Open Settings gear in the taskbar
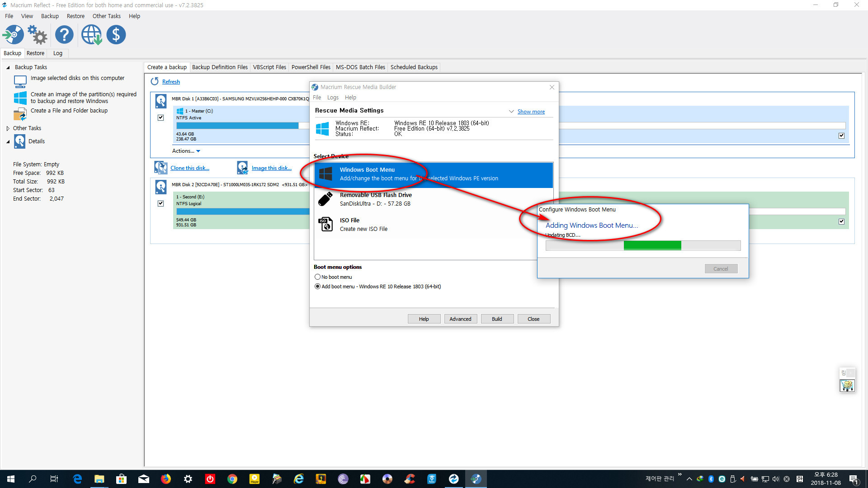 pyautogui.click(x=188, y=479)
